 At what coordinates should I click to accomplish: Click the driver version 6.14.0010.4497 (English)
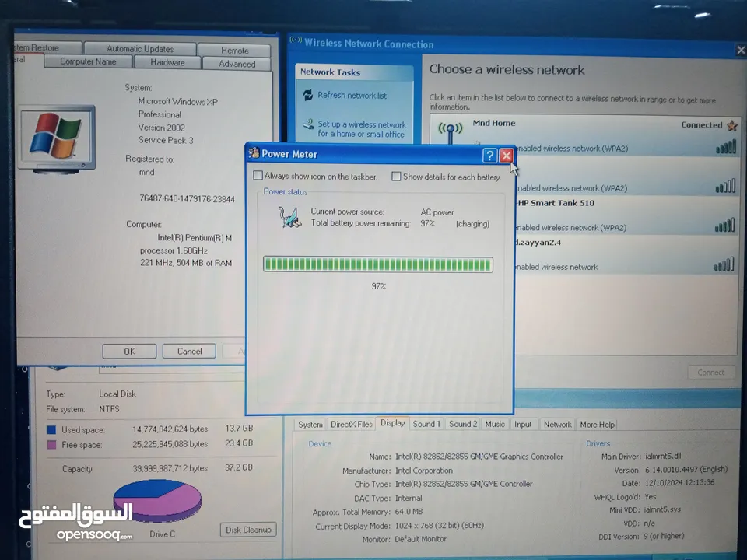point(686,470)
